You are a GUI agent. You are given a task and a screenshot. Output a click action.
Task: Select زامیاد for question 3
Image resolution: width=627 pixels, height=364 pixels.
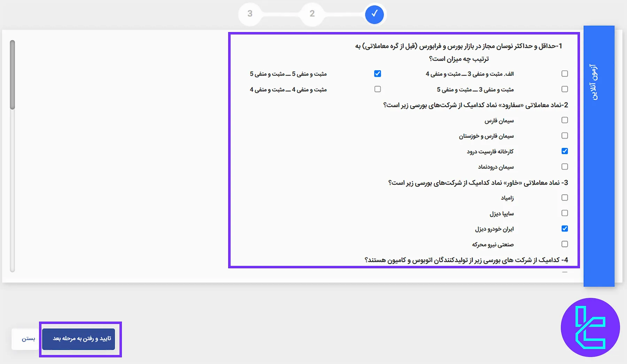[565, 197]
